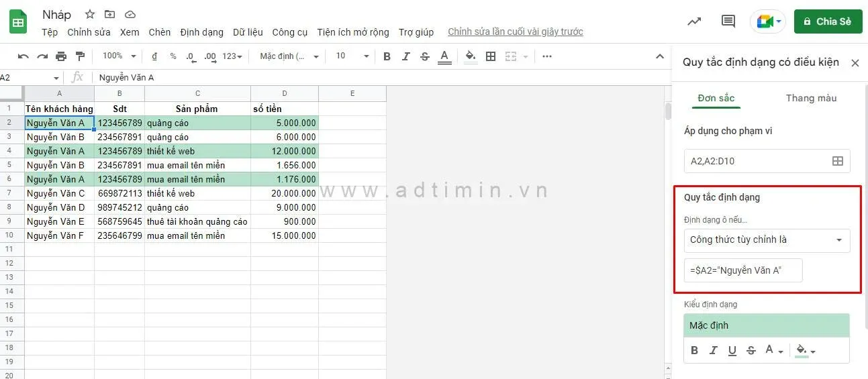Open Tiện ích mở rộng menu
868x379 pixels.
(353, 32)
